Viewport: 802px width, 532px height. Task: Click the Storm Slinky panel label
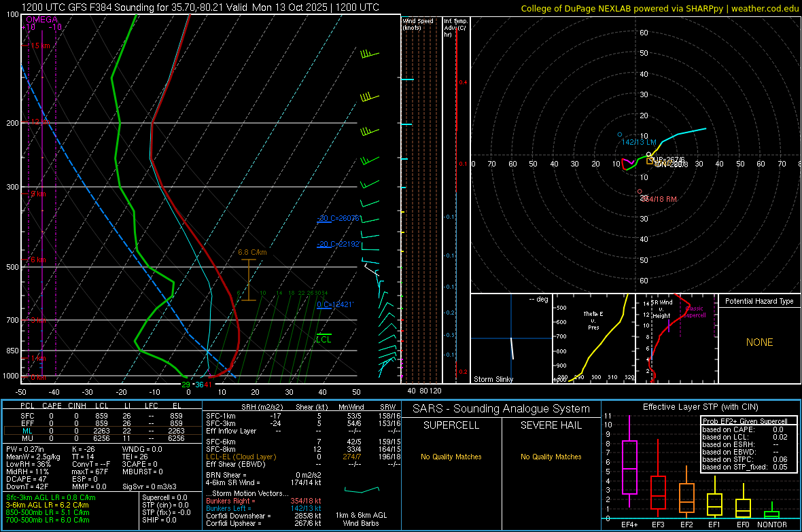click(493, 379)
